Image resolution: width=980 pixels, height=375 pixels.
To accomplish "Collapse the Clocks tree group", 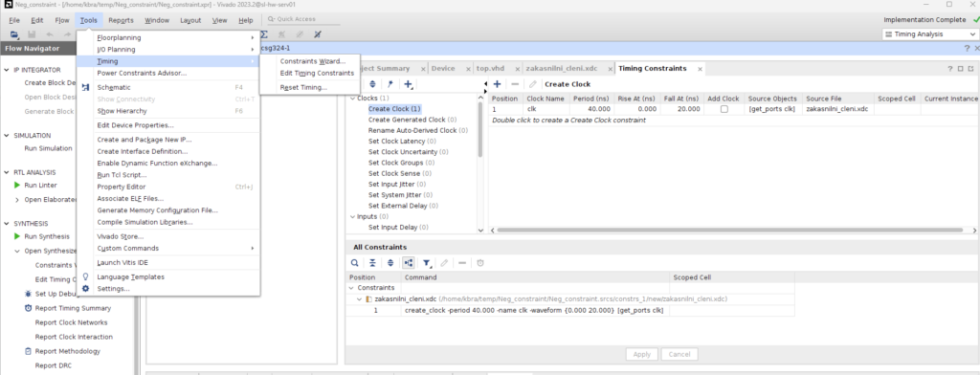I will coord(352,99).
